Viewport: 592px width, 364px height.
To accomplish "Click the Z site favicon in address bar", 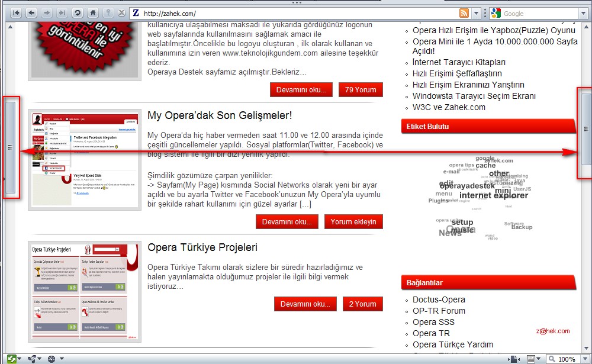I will 136,13.
